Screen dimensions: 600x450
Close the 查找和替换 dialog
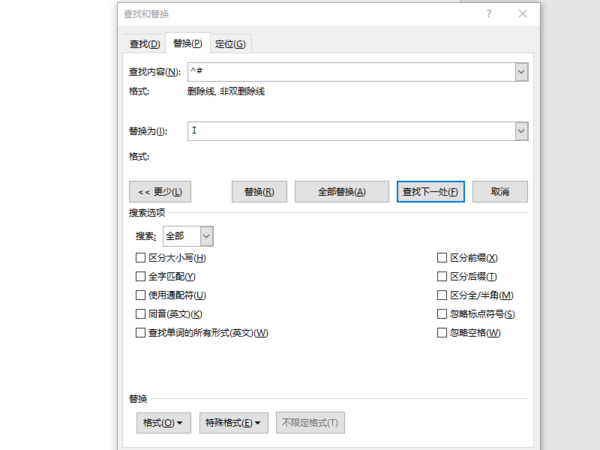523,14
